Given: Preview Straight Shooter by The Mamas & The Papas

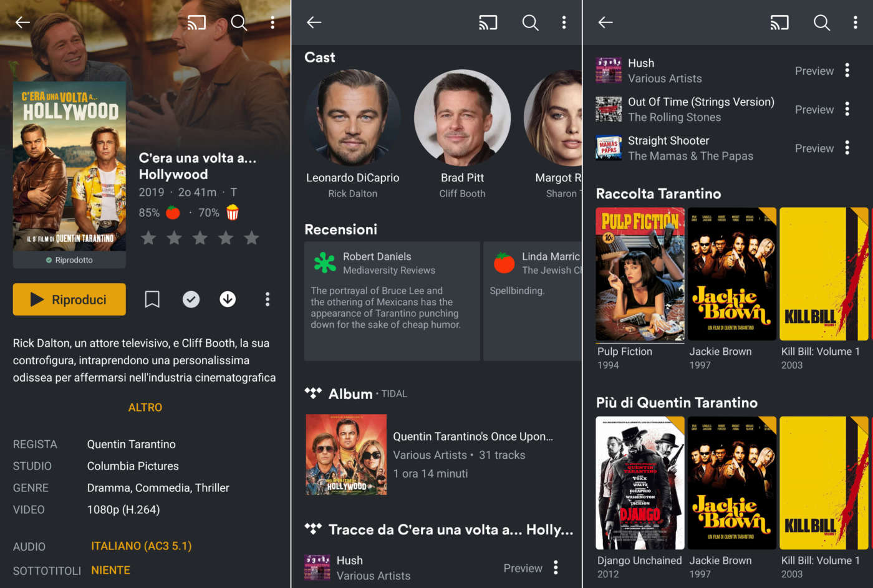Looking at the screenshot, I should [814, 148].
